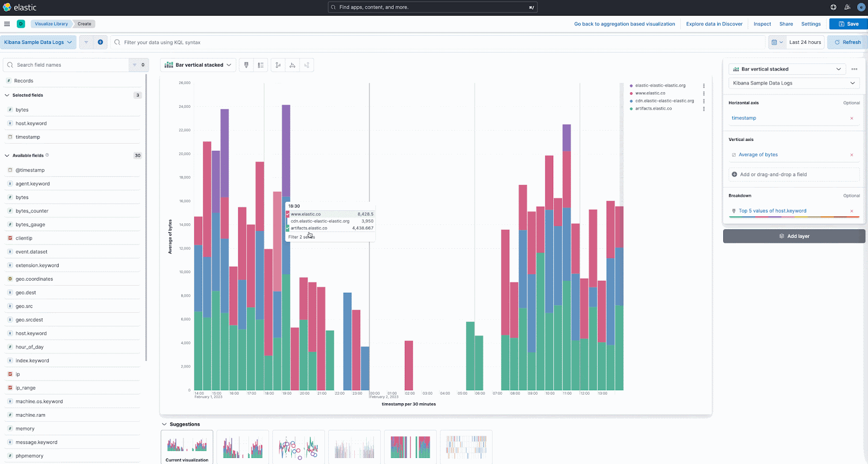Click the green D space avatar
868x464 pixels.
point(21,24)
